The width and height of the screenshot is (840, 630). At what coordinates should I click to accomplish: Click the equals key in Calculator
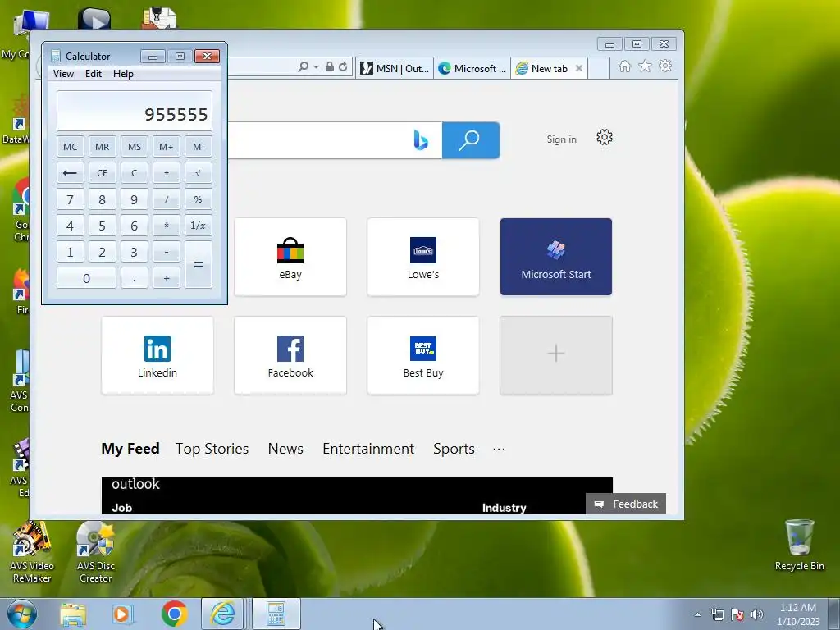tap(199, 265)
